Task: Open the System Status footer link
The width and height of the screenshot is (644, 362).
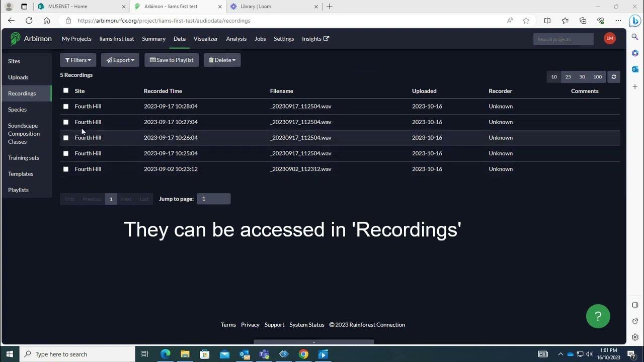Action: [307, 325]
